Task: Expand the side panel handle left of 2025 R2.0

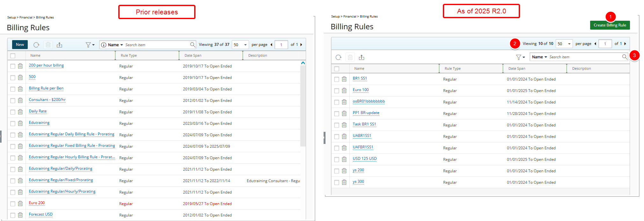Action: coord(325,138)
